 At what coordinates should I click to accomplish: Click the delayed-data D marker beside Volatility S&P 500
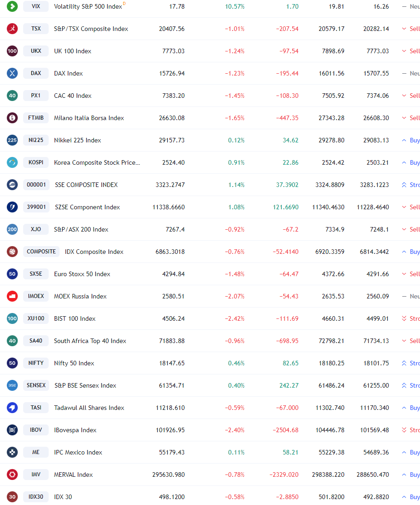click(x=124, y=4)
